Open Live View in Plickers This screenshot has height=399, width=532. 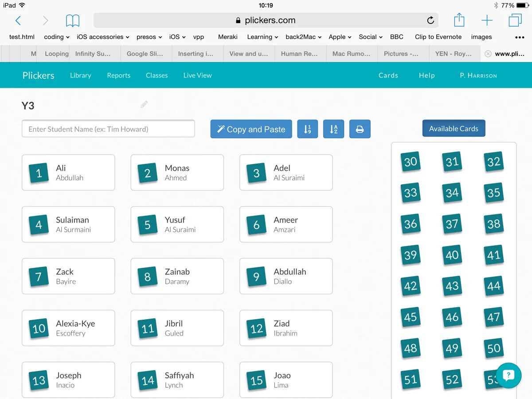[x=198, y=75]
